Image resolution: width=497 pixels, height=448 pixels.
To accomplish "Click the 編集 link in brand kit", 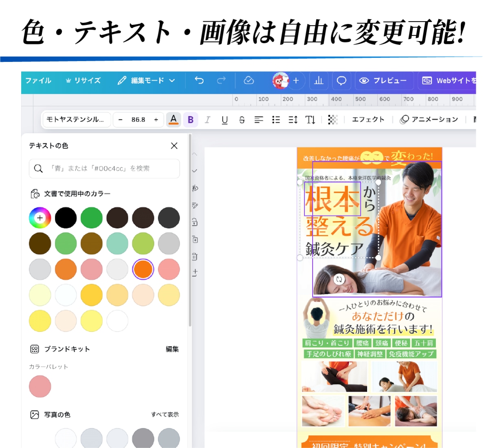I will pyautogui.click(x=172, y=349).
